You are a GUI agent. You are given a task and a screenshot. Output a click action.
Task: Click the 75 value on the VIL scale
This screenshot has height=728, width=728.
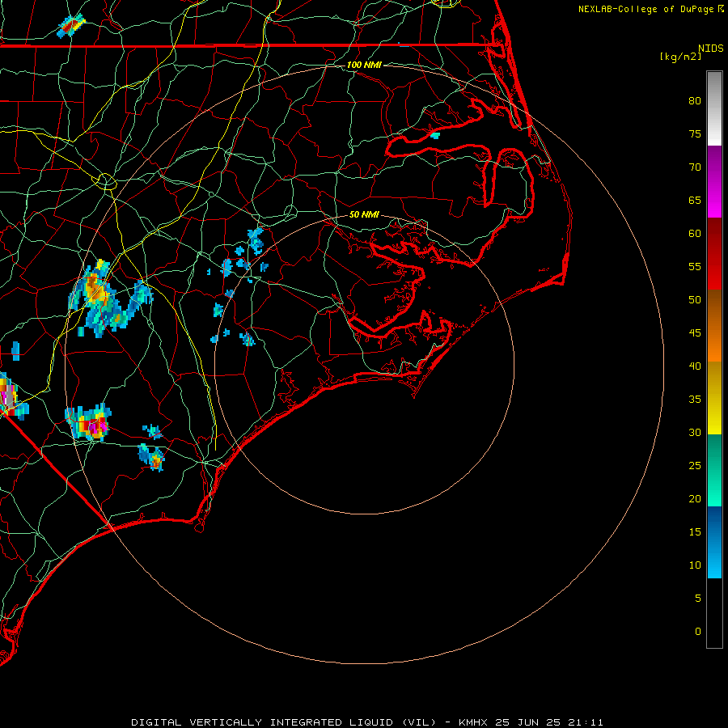coord(695,134)
